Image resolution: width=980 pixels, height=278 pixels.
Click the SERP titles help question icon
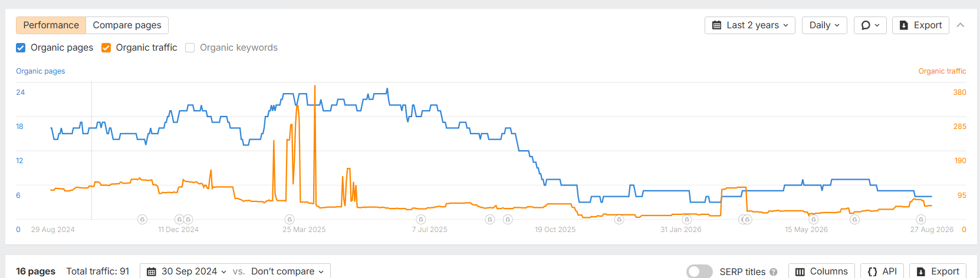coord(774,272)
